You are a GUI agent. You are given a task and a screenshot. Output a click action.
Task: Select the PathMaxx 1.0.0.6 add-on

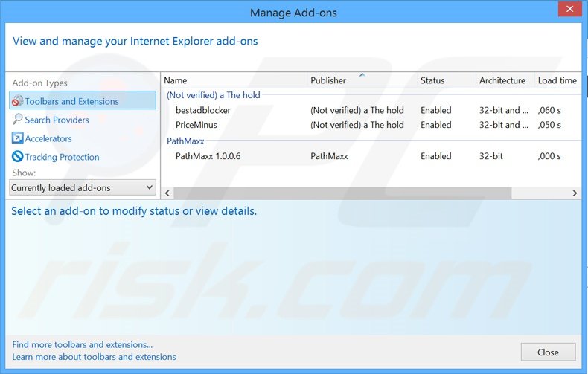(371, 156)
